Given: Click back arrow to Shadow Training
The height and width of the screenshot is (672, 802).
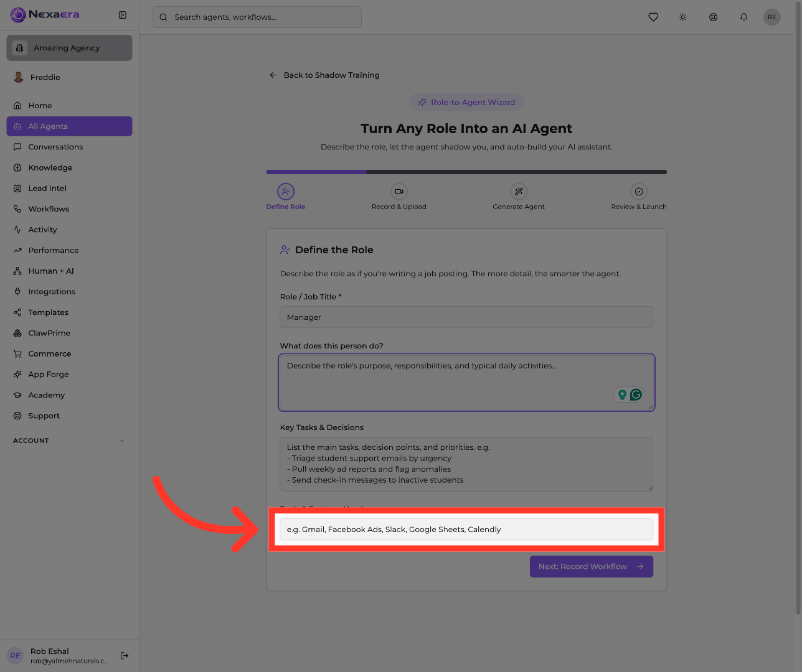Looking at the screenshot, I should [273, 75].
